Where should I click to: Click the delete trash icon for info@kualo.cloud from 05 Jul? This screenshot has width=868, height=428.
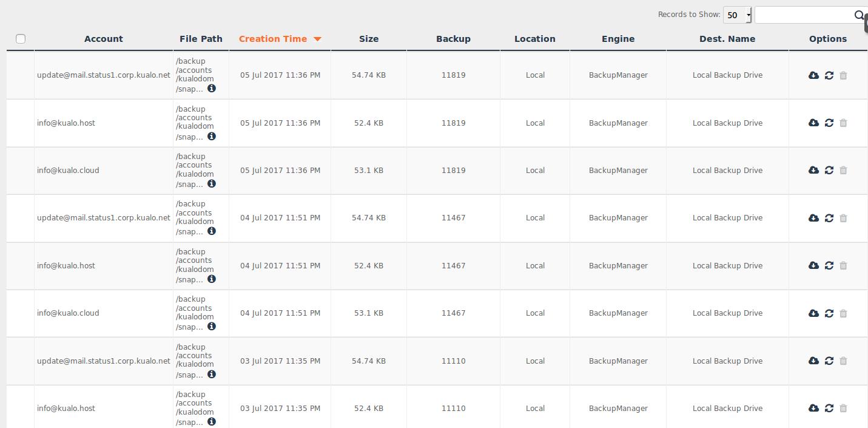point(843,171)
